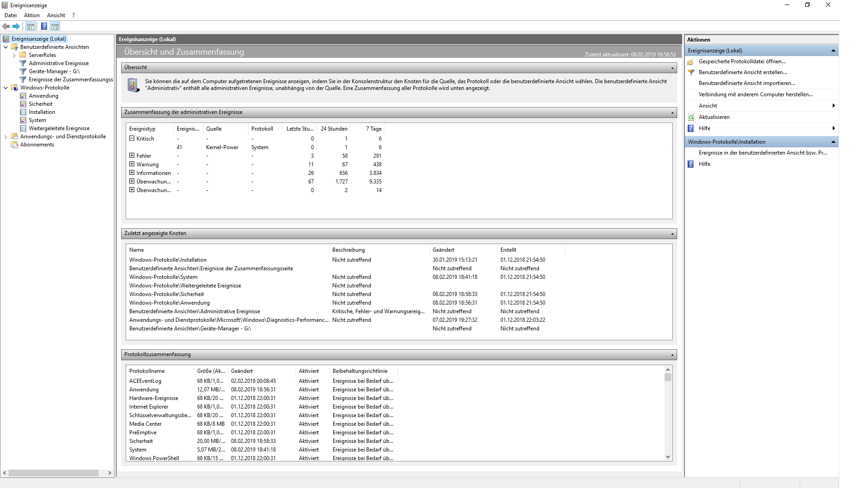Screen dimensions: 868x489
Task: Click Verbindung mit anderem Computer herstellen
Action: pyautogui.click(x=755, y=94)
